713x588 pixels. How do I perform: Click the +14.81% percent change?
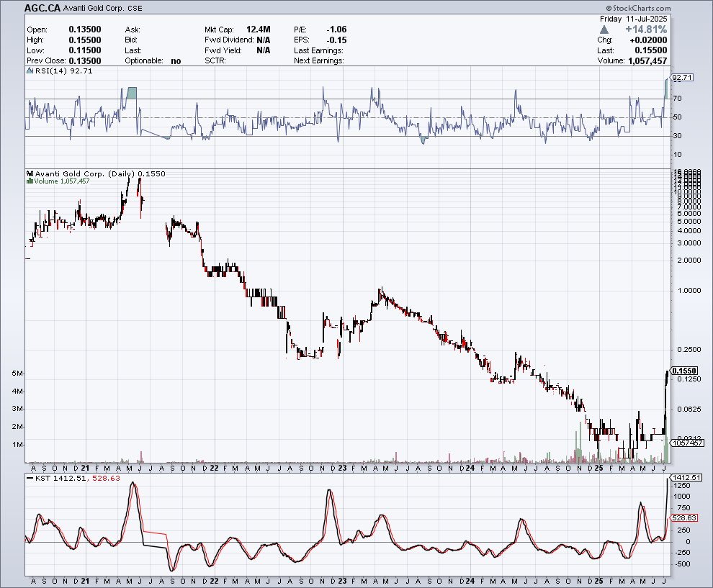click(646, 30)
